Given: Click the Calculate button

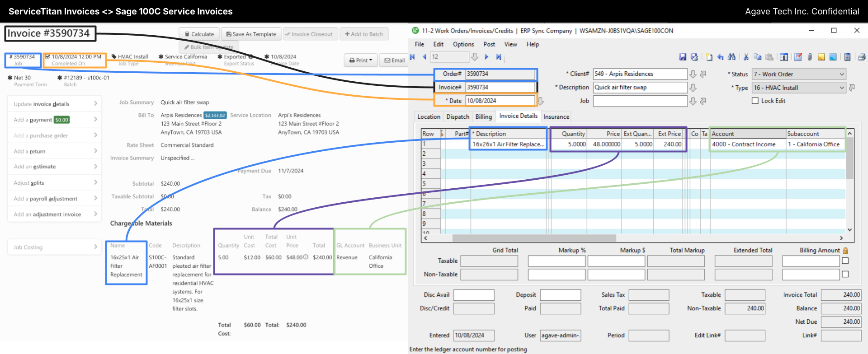Looking at the screenshot, I should tap(199, 34).
